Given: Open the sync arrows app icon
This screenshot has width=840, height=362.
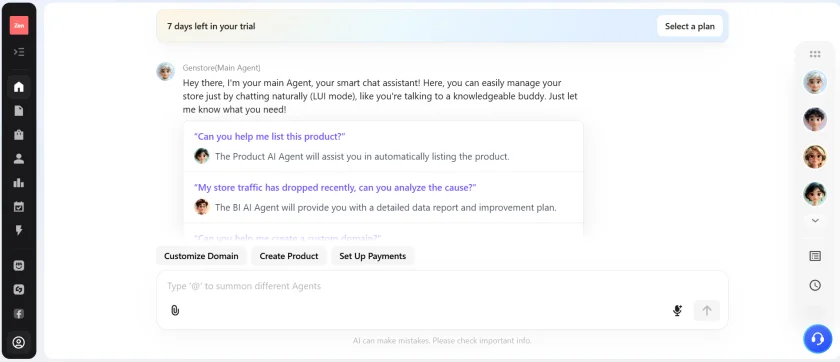Looking at the screenshot, I should [x=19, y=290].
